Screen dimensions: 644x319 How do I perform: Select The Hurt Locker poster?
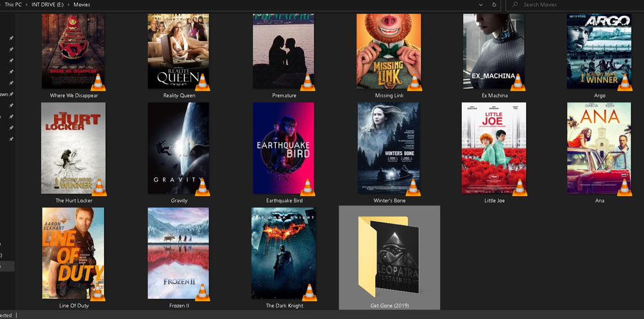73,148
